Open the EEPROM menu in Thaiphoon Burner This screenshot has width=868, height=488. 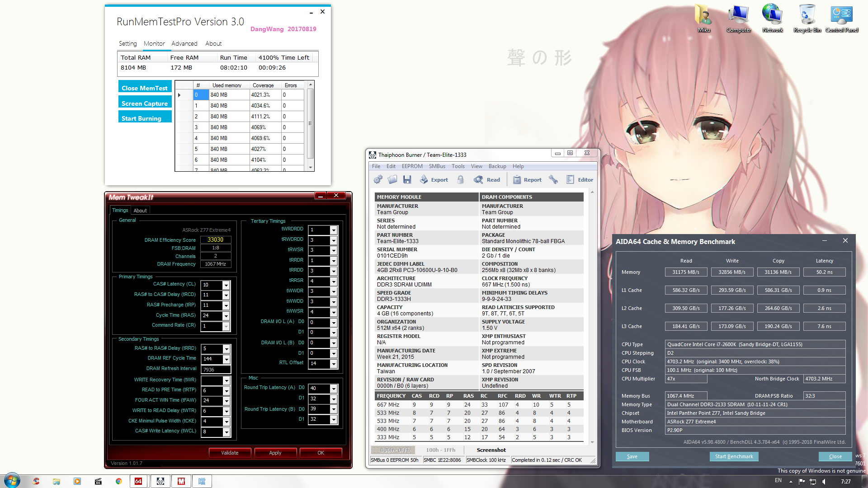(412, 166)
